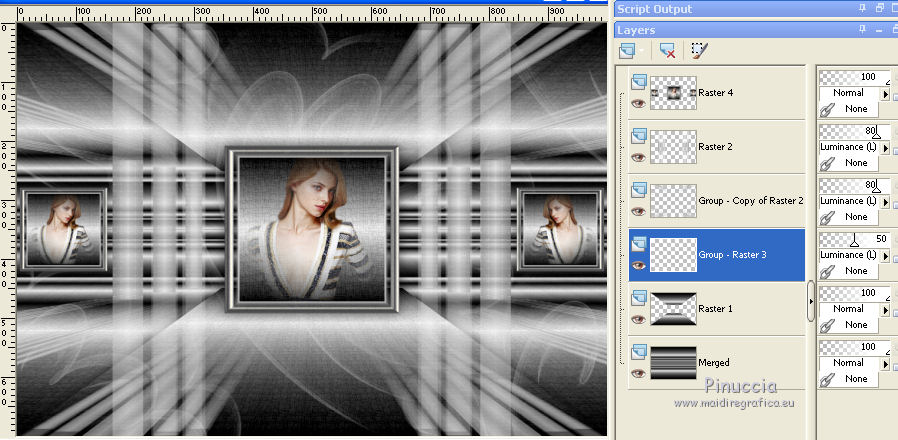The width and height of the screenshot is (898, 440).
Task: Click thumbnail of Group - Copy of Raster 2
Action: click(674, 201)
